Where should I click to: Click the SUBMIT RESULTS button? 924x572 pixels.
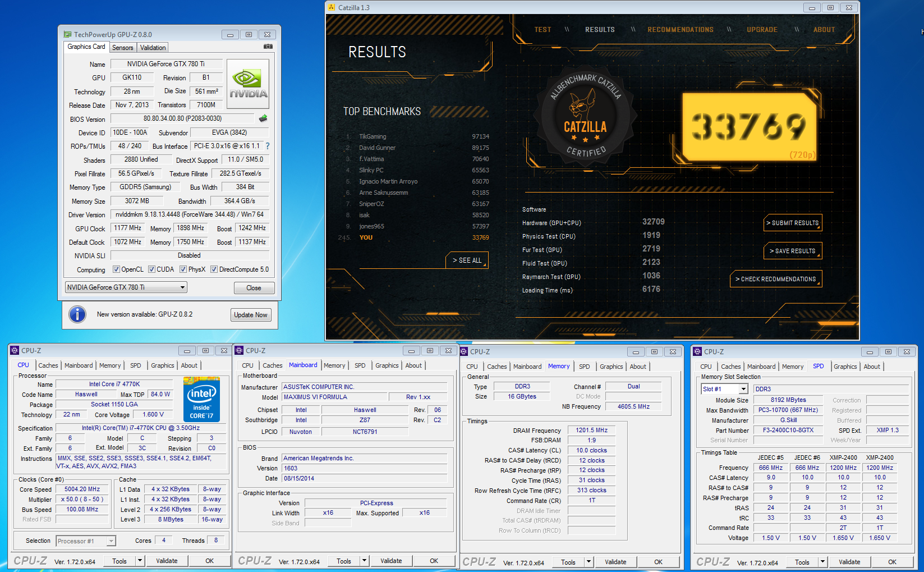(x=793, y=223)
